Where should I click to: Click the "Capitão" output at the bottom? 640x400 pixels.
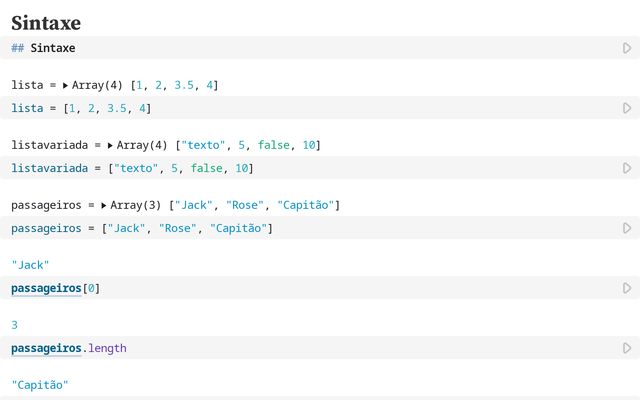tap(39, 385)
